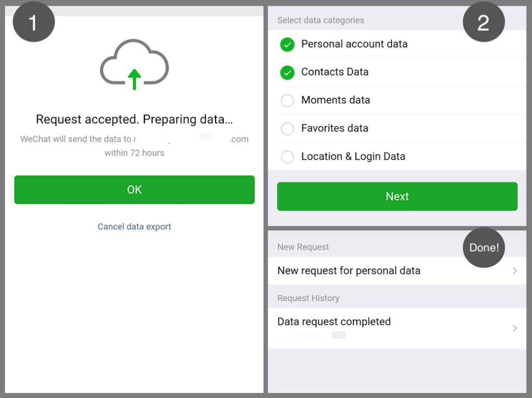Expand chevron beside Data request completed
Screen dimensions: 532x398
click(x=515, y=328)
